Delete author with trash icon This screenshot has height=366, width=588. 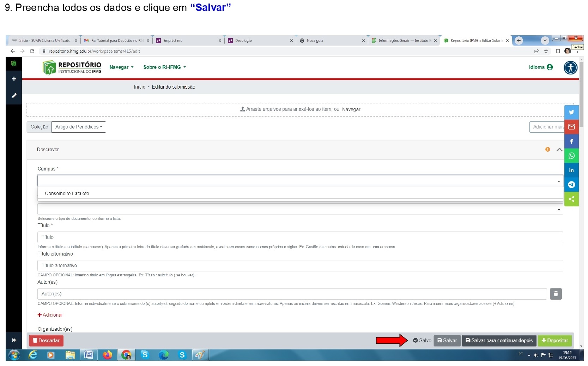point(556,294)
